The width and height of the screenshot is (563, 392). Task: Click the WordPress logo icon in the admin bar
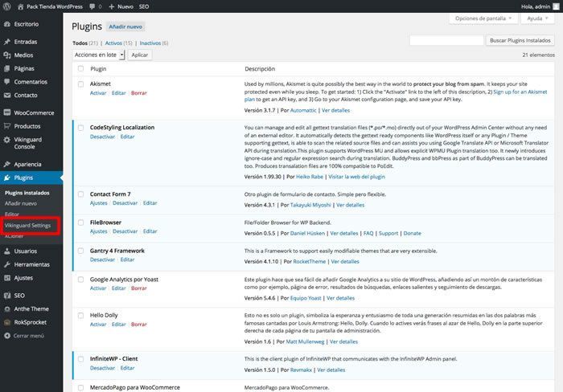click(x=6, y=6)
